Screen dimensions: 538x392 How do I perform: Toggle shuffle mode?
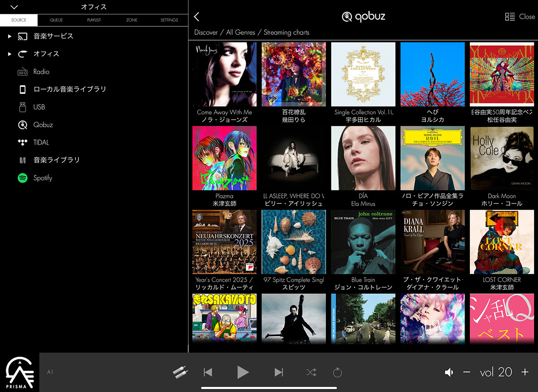[x=311, y=372]
